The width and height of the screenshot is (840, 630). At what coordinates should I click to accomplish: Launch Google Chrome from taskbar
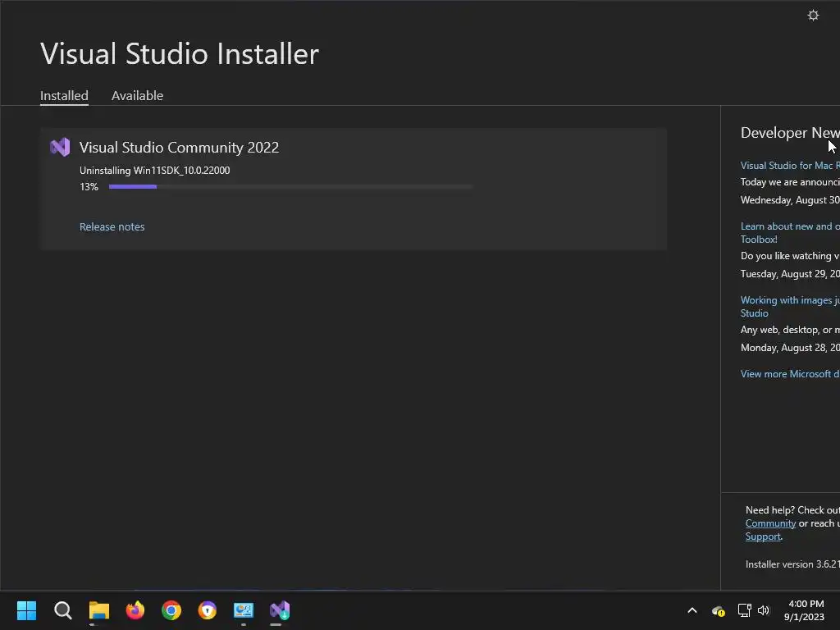pyautogui.click(x=171, y=610)
